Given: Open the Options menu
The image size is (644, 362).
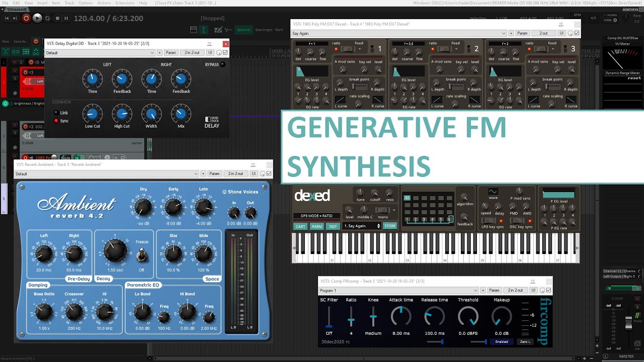Looking at the screenshot, I should tap(86, 3).
